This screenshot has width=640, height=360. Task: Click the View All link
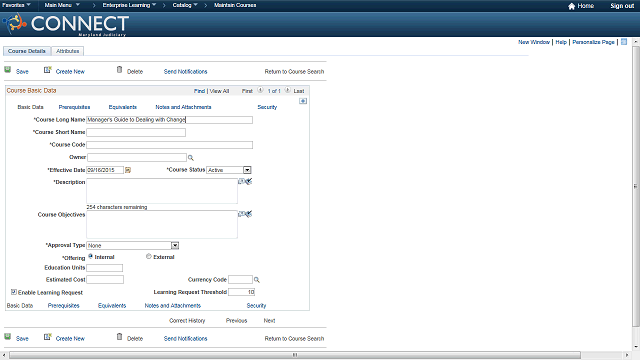(x=219, y=91)
